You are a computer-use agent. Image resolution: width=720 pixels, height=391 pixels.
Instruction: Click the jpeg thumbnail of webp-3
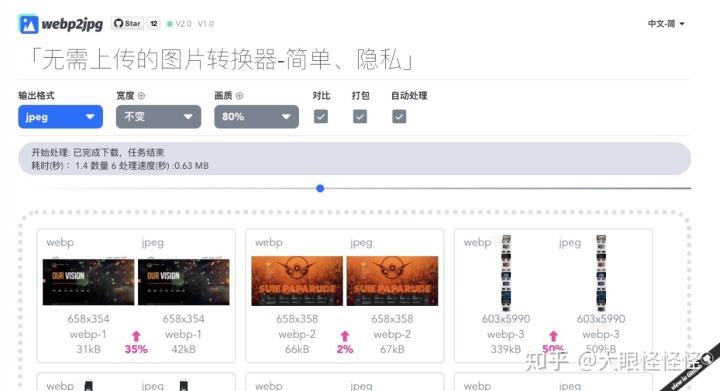click(601, 273)
